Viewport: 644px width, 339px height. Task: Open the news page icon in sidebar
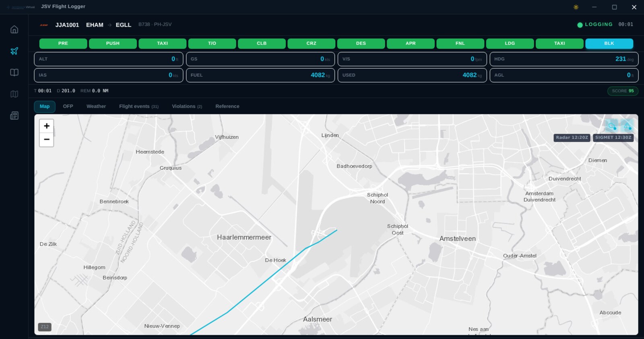(14, 116)
